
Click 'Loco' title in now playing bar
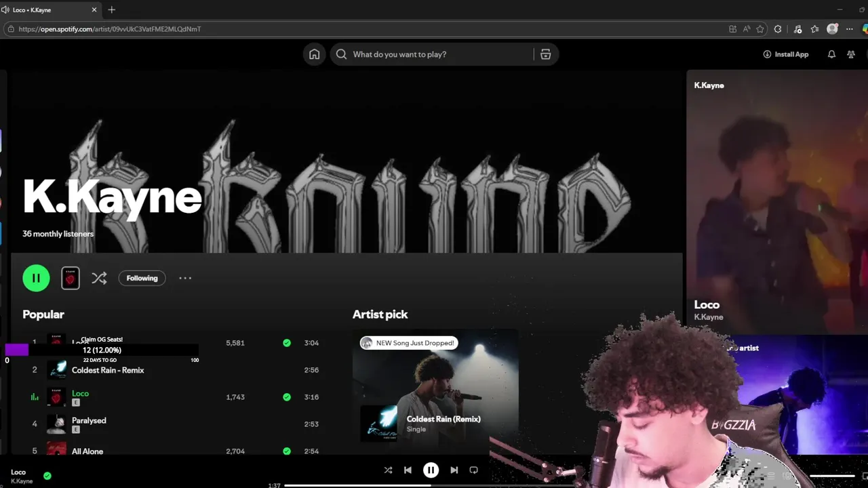[x=18, y=472]
